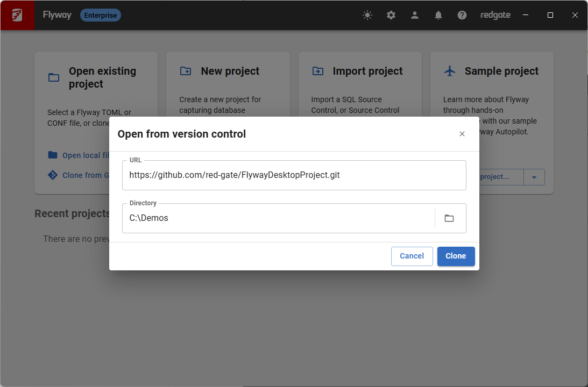This screenshot has height=387, width=588.
Task: Cancel the clone dialog
Action: (x=412, y=256)
